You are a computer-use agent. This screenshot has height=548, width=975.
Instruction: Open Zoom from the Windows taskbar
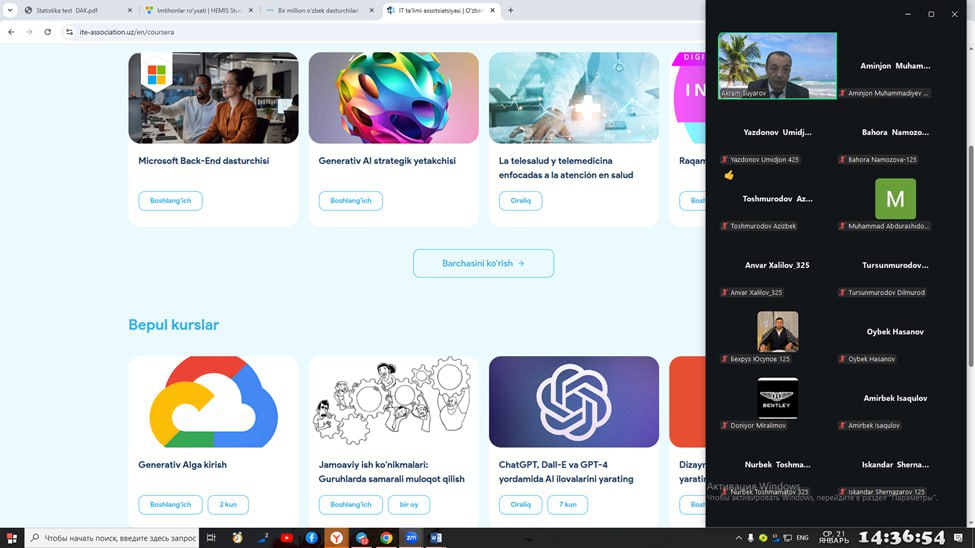click(x=411, y=538)
